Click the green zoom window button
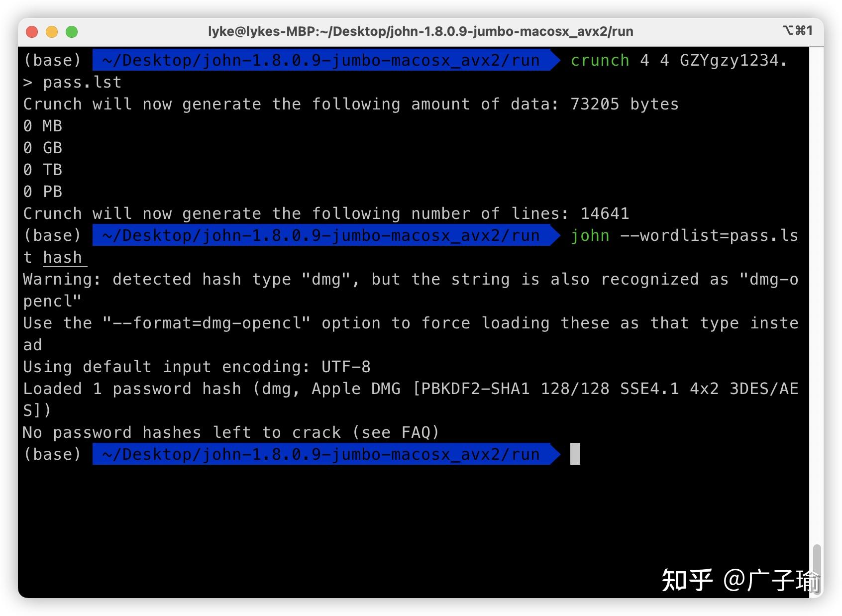Image resolution: width=842 pixels, height=616 pixels. tap(72, 32)
